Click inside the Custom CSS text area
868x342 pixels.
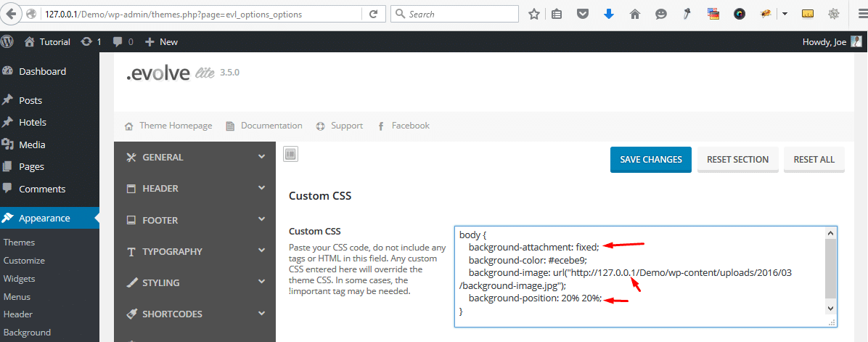639,276
